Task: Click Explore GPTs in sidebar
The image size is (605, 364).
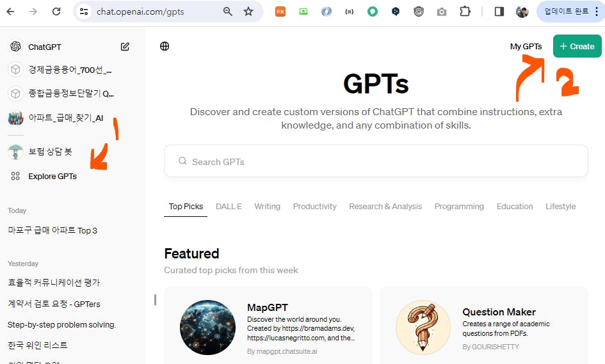Action: [52, 176]
